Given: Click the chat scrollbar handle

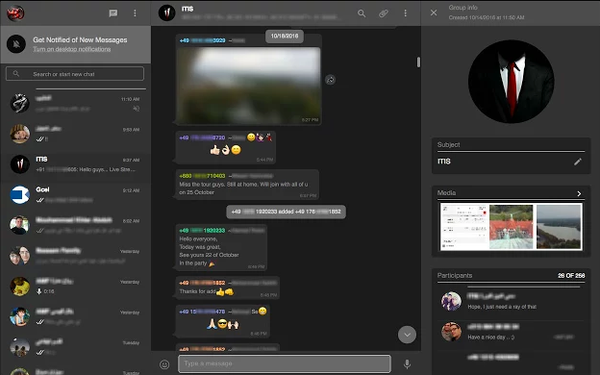Looking at the screenshot, I should [x=418, y=62].
